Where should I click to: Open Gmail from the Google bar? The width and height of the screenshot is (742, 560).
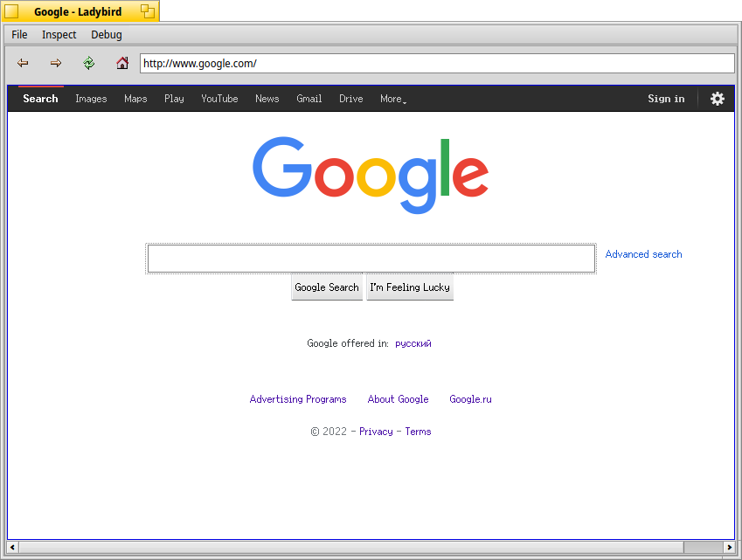[x=309, y=99]
